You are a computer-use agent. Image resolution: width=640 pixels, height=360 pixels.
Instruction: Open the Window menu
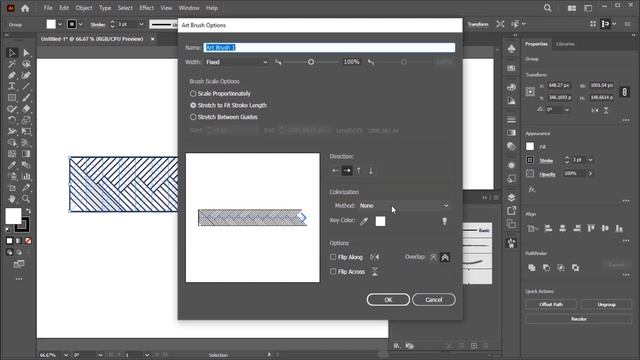[189, 8]
